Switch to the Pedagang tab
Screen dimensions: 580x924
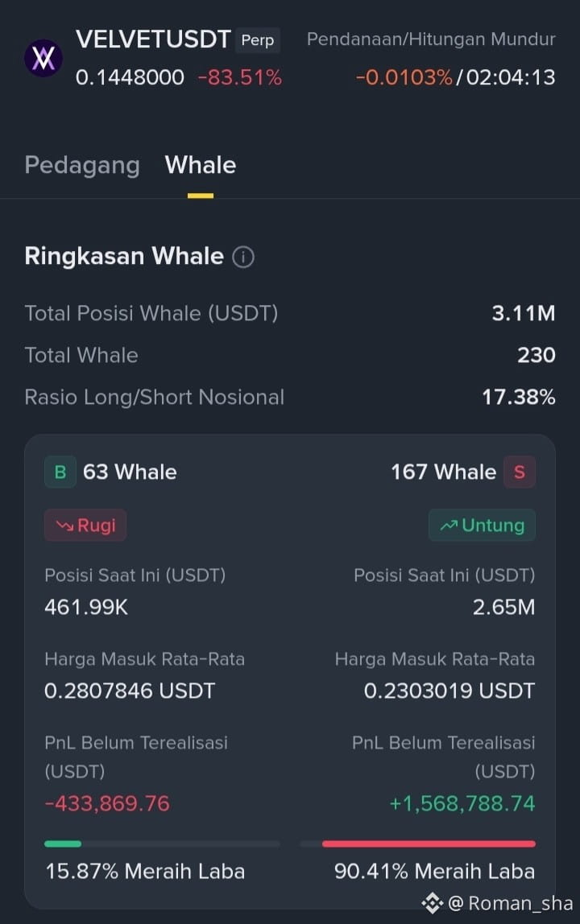pyautogui.click(x=82, y=165)
